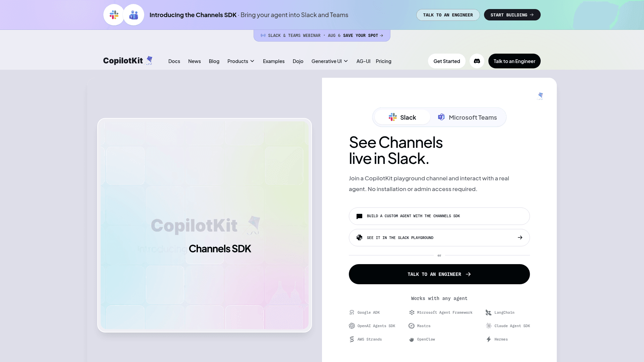Image resolution: width=644 pixels, height=362 pixels.
Task: Click the Slack logo in top banner
Action: pos(114,15)
